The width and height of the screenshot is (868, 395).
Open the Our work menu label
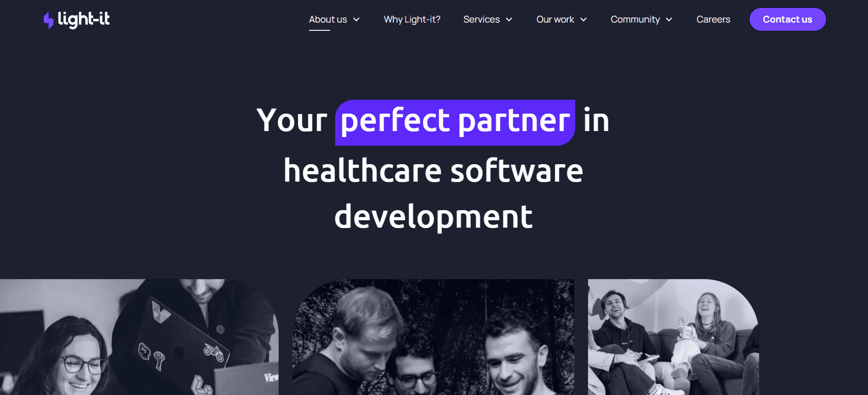point(555,19)
